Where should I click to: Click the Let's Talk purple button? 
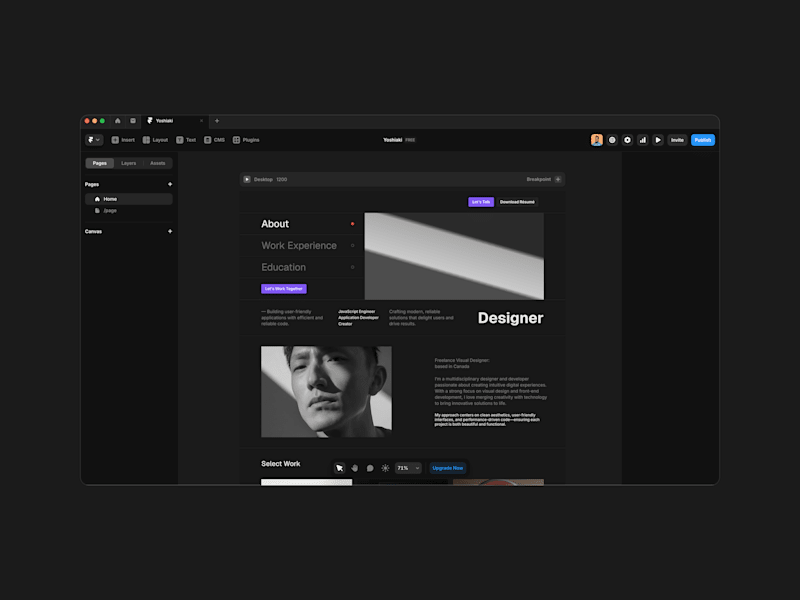481,202
